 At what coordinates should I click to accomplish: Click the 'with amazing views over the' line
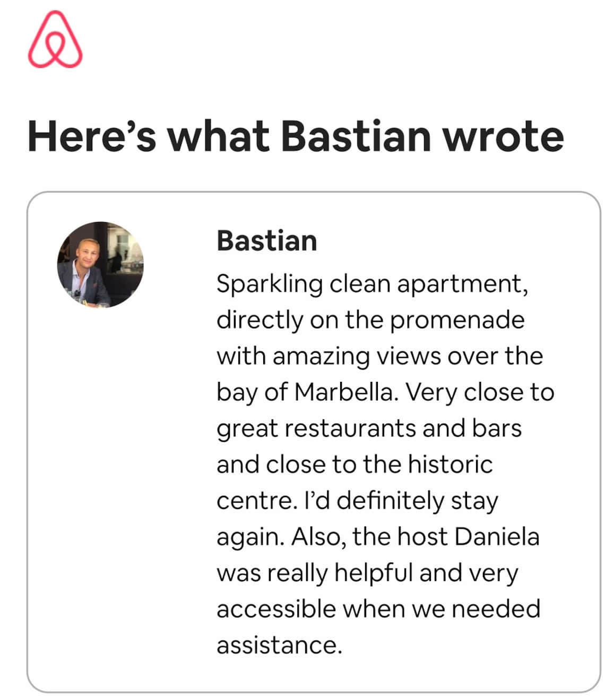pyautogui.click(x=380, y=356)
